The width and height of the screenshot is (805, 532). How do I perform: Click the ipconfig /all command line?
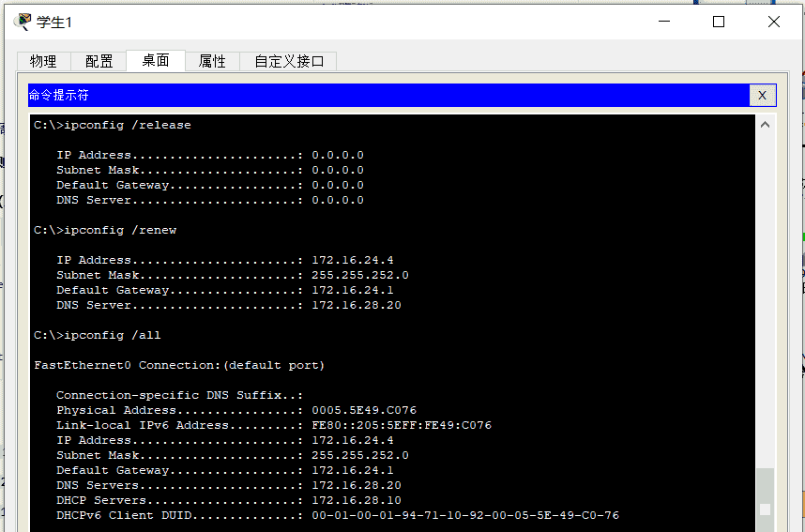98,335
